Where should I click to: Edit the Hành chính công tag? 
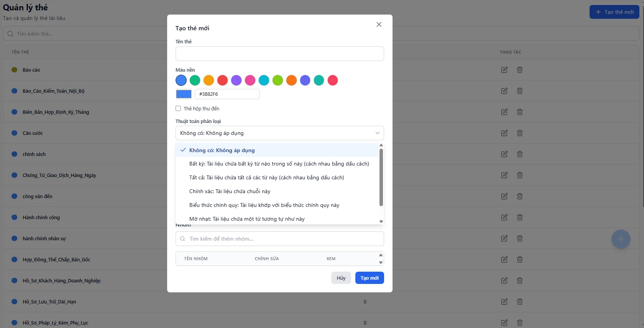[x=504, y=217]
